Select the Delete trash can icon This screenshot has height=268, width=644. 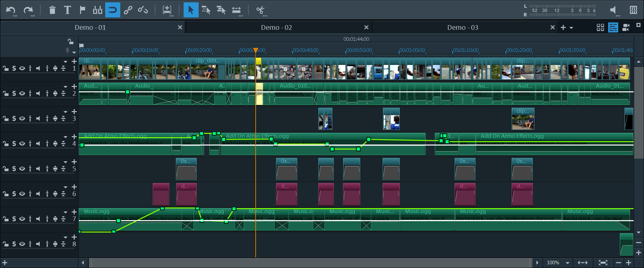click(52, 10)
